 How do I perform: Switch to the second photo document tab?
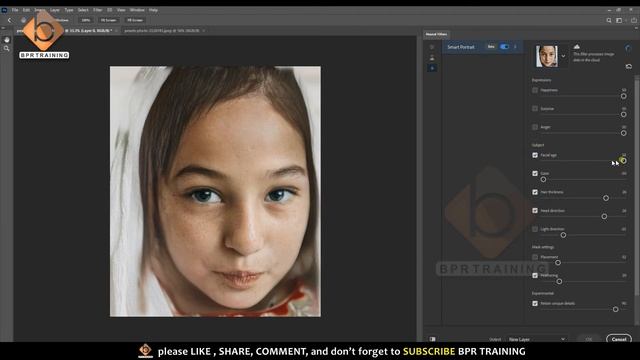point(162,31)
